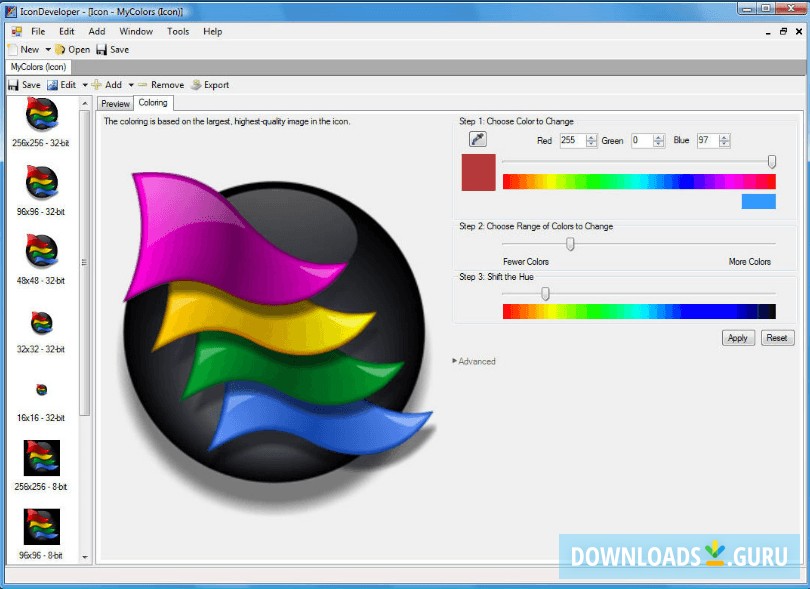This screenshot has width=810, height=589.
Task: Click the IconDeveloper menu bar app icon
Action: [x=17, y=32]
